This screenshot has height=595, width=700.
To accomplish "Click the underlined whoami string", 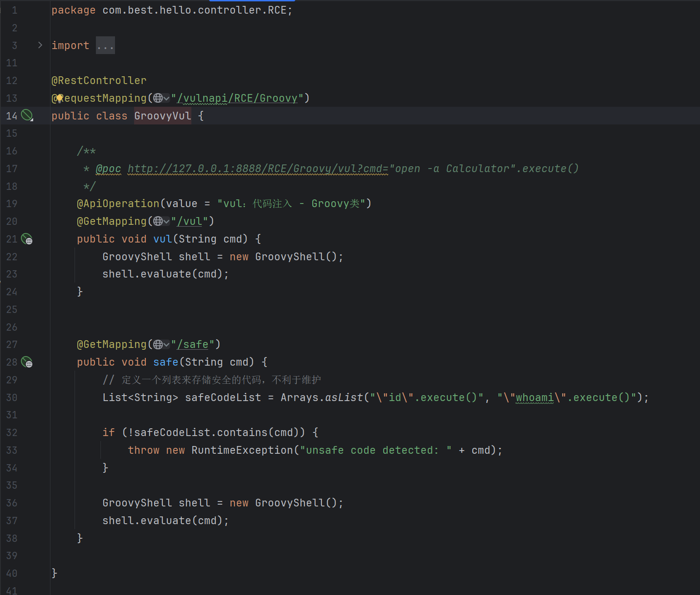I will [535, 397].
